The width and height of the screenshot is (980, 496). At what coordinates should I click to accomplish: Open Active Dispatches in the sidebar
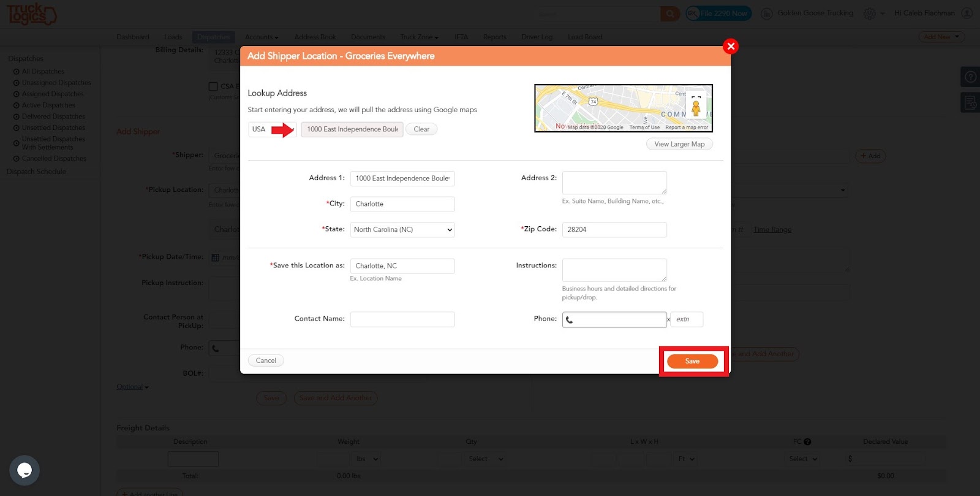click(48, 105)
